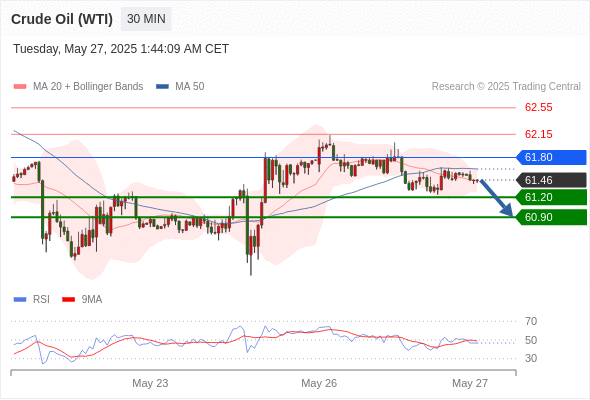Image resolution: width=590 pixels, height=400 pixels.
Task: Select the 61.20 green support tag
Action: [x=551, y=197]
